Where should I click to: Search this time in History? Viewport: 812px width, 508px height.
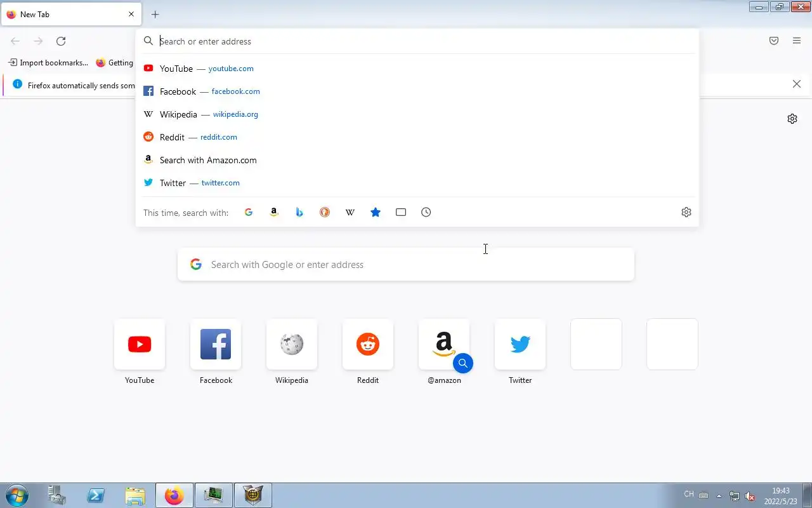(x=426, y=212)
